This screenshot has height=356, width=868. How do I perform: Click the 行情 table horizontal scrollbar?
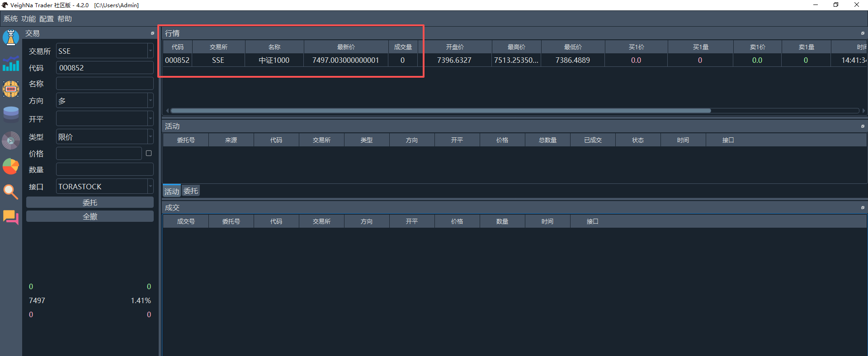(440, 111)
